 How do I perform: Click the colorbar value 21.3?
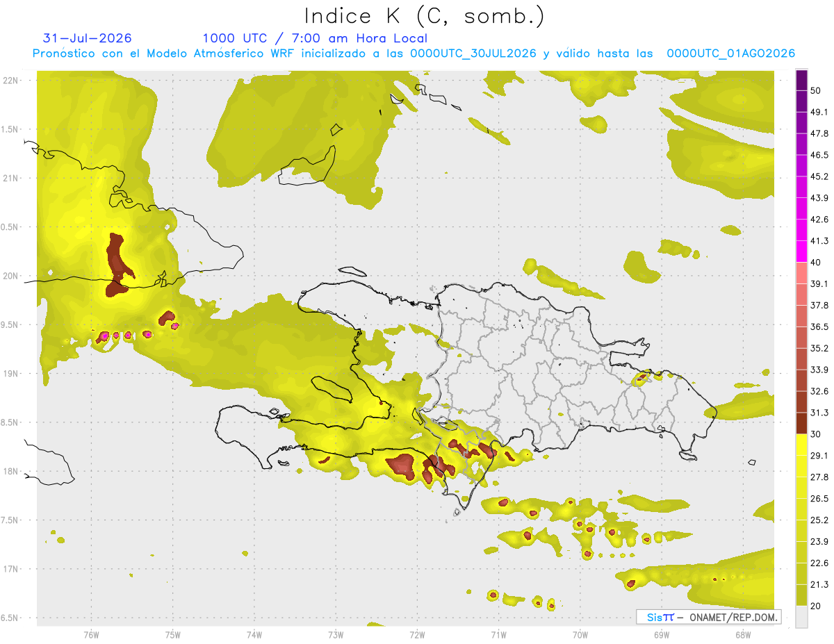(819, 585)
